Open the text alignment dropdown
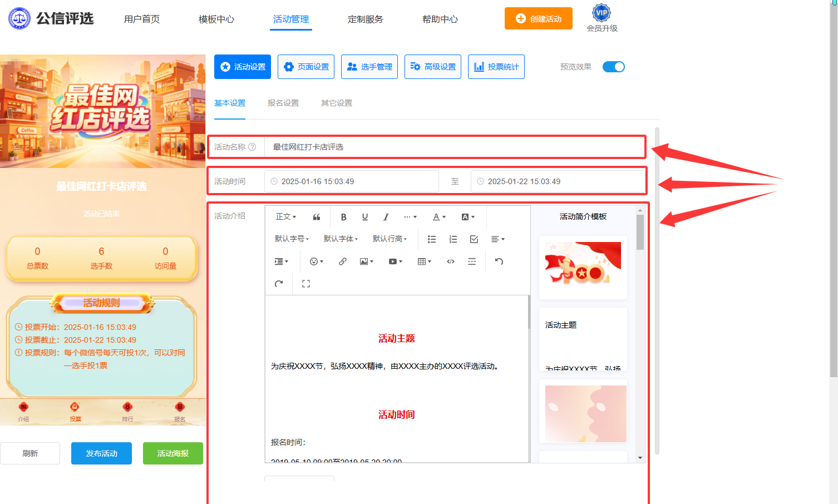838x504 pixels. click(498, 239)
